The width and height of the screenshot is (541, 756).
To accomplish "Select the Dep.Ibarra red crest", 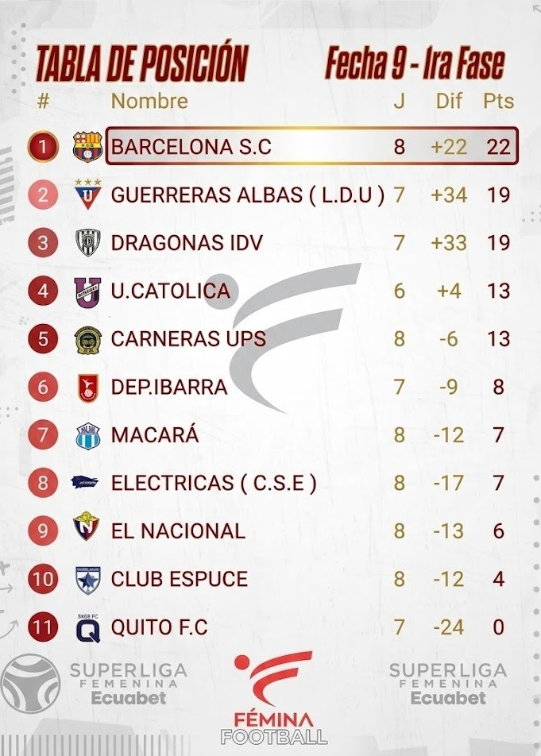I will pos(89,388).
